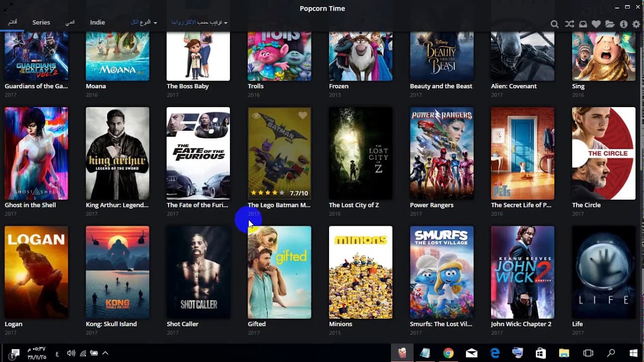
Task: Open the Windows Start menu
Action: click(x=633, y=353)
